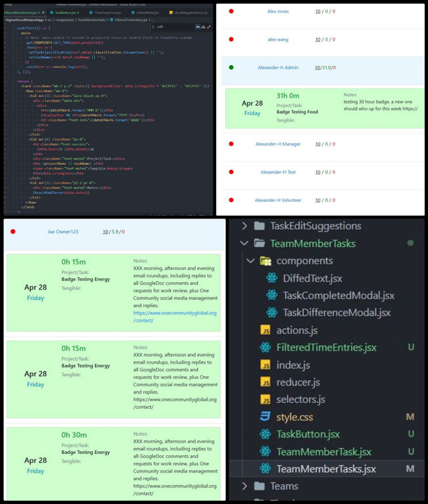Click the React icon beside TaskCompletedModal.jsx
The width and height of the screenshot is (428, 504).
(x=272, y=295)
